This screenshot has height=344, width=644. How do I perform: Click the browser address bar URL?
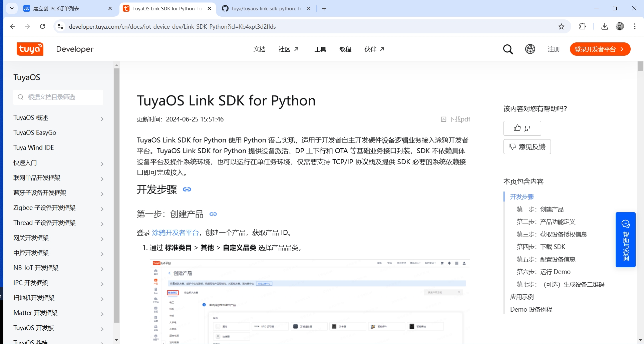point(172,26)
